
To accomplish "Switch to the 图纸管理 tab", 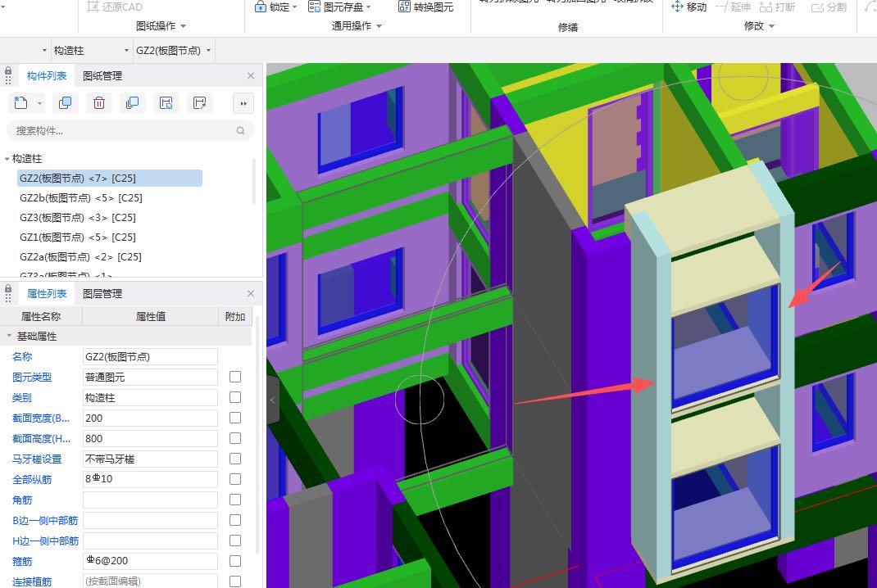I will pos(102,75).
